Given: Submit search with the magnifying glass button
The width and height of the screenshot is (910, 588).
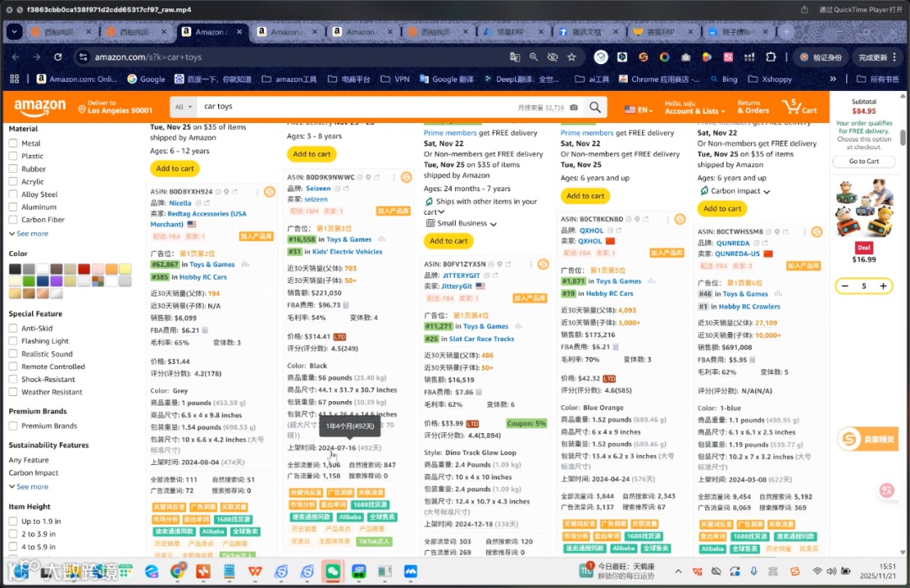Looking at the screenshot, I should click(x=595, y=107).
